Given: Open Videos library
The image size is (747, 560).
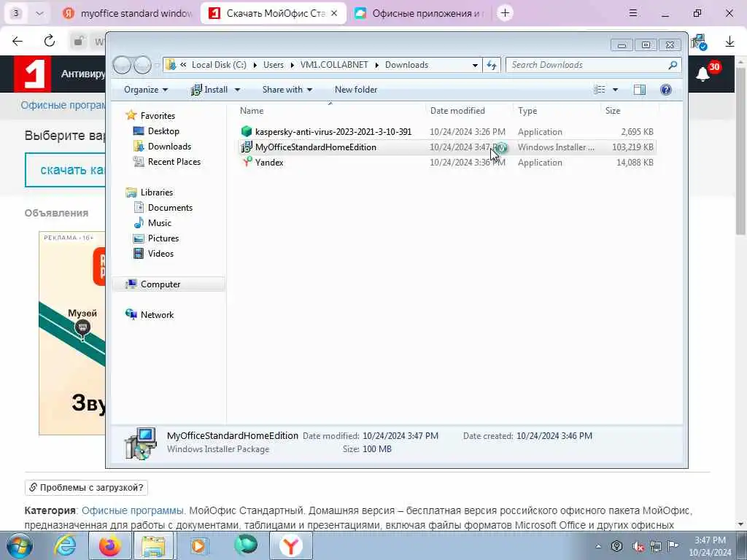Looking at the screenshot, I should pos(160,253).
